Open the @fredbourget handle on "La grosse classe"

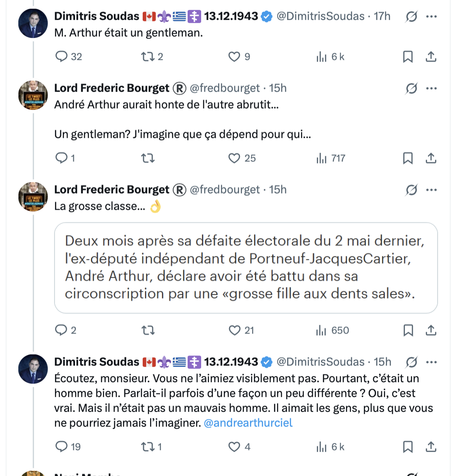click(225, 190)
